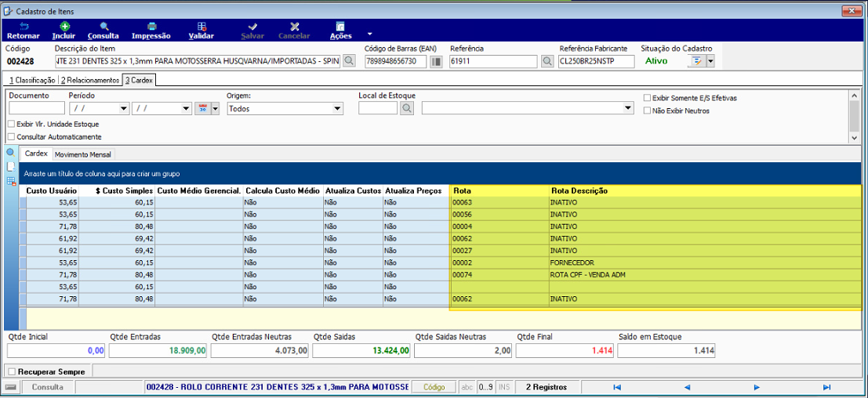Go to the next record
This screenshot has width=868, height=398.
(757, 387)
